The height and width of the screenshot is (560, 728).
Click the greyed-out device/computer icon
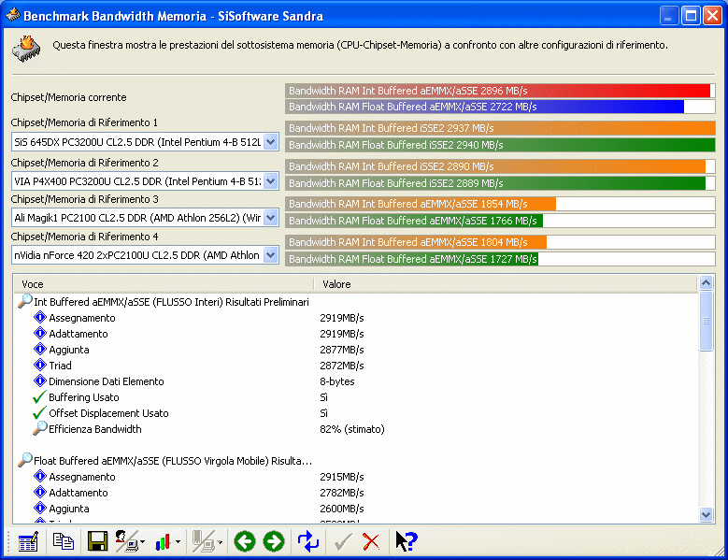pos(203,541)
